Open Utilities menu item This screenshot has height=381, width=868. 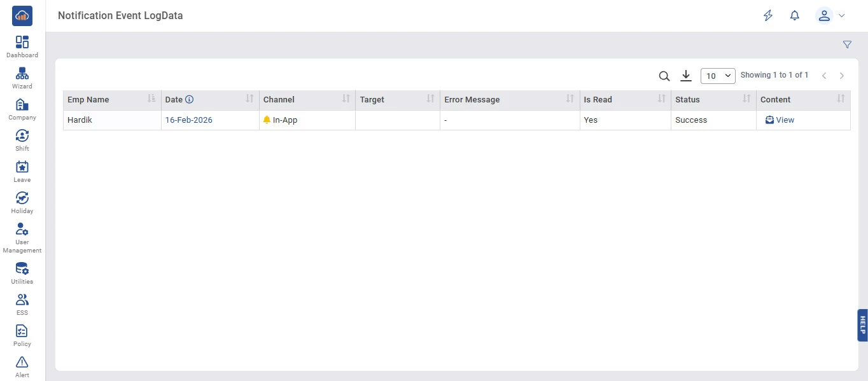click(x=22, y=272)
